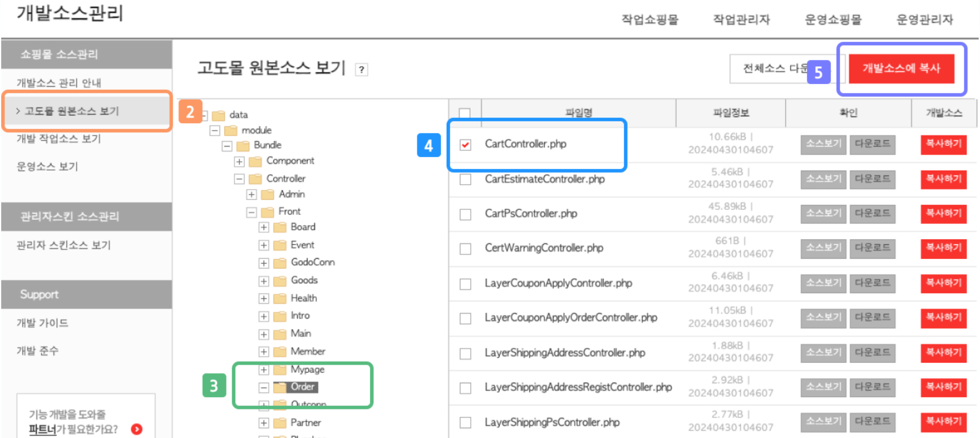Click the red arrow partner icon
Image resolution: width=980 pixels, height=438 pixels.
coord(137,429)
